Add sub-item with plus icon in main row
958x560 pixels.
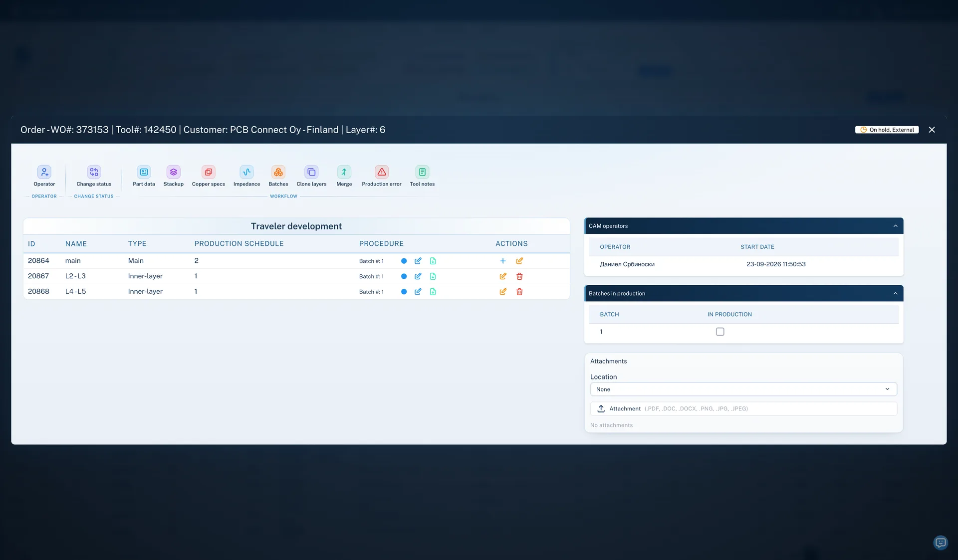click(x=503, y=261)
